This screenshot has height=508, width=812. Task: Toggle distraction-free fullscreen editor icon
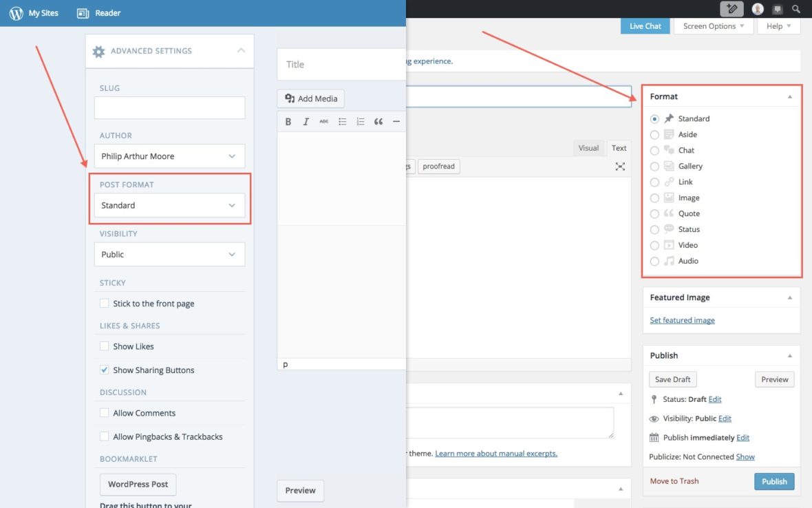(x=620, y=167)
